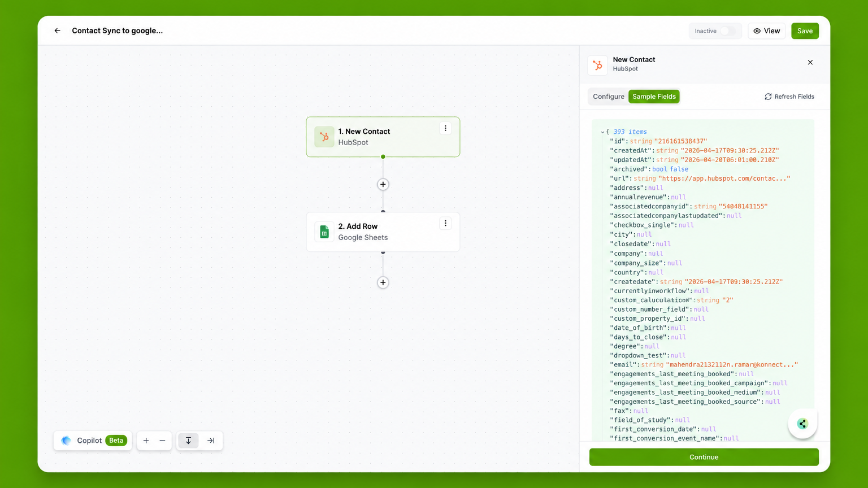Click the "custom_caluculatioon" field row
This screenshot has width=868, height=488.
coord(671,300)
